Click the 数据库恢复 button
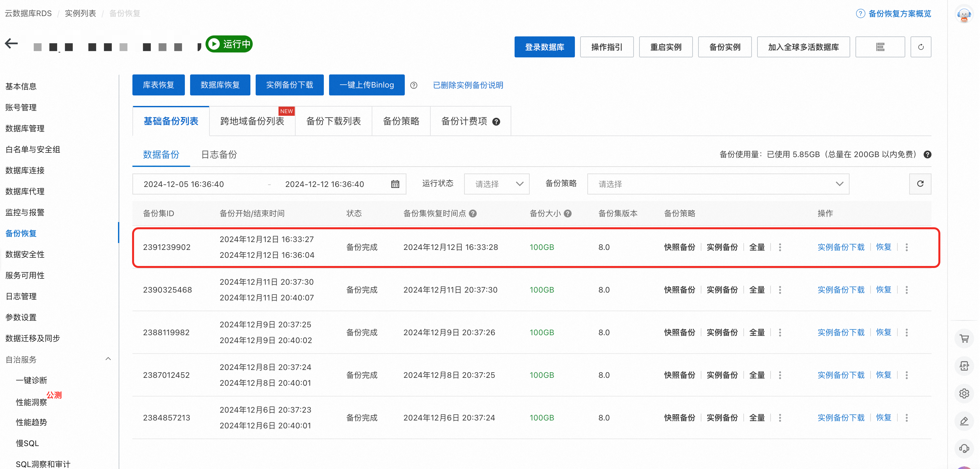Screen dimensions: 980x469 click(220, 85)
